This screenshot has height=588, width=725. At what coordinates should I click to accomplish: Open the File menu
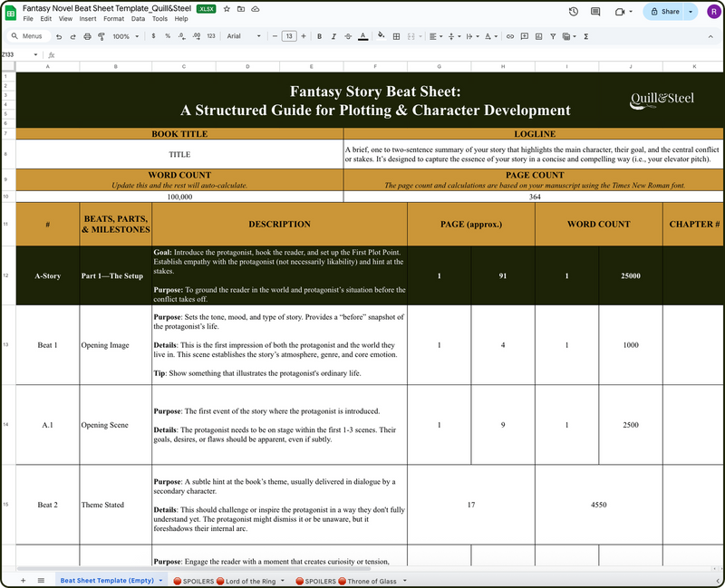point(28,19)
